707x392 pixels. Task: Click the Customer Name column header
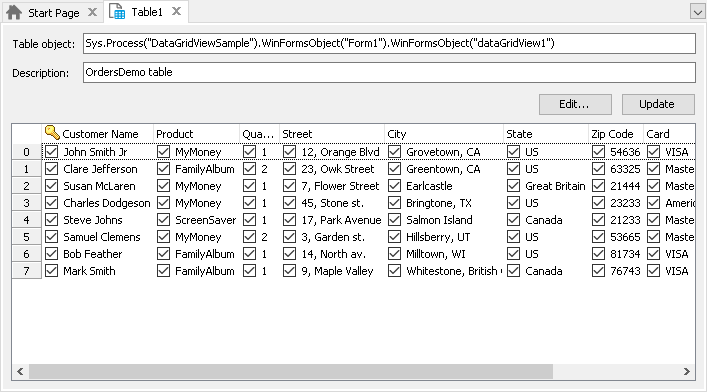(97, 134)
